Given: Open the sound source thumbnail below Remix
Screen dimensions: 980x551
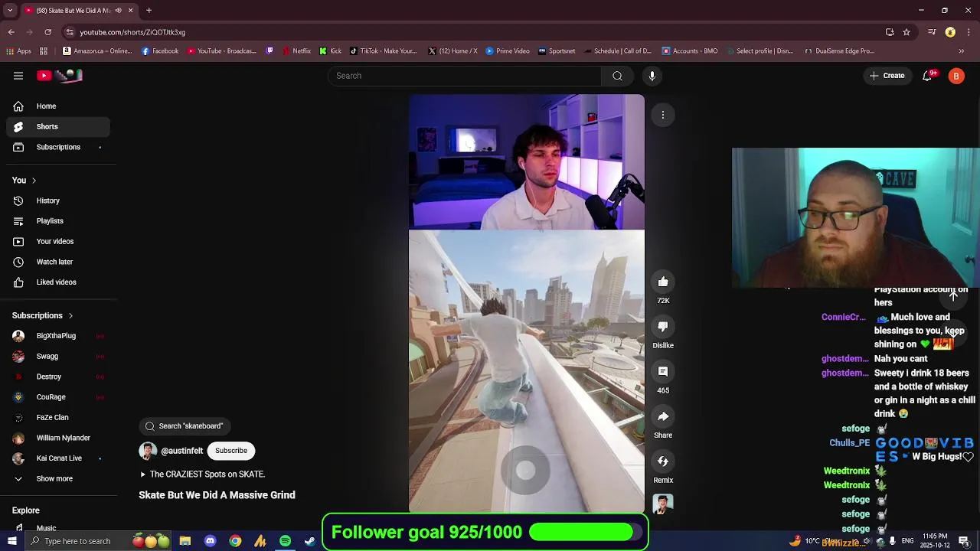Looking at the screenshot, I should (663, 504).
